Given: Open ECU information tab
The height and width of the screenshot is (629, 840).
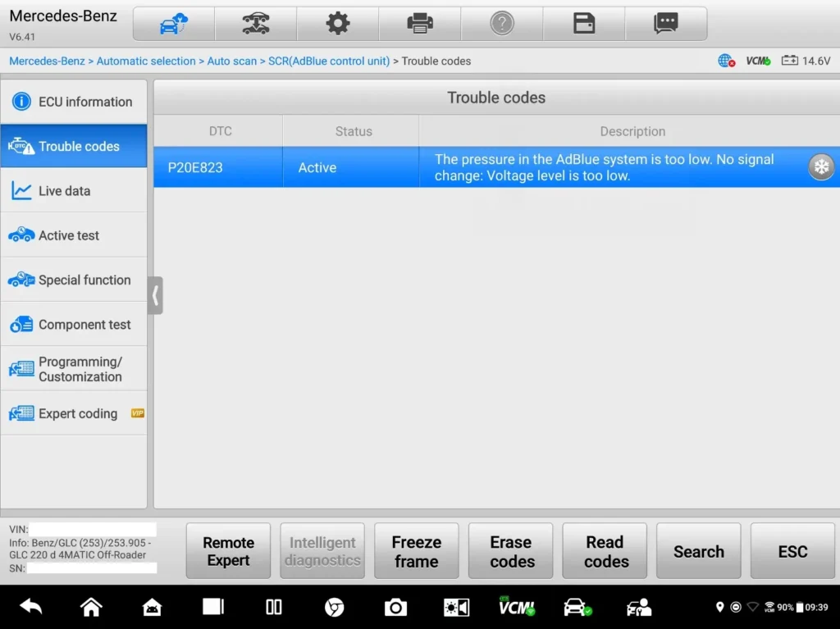Looking at the screenshot, I should click(74, 102).
